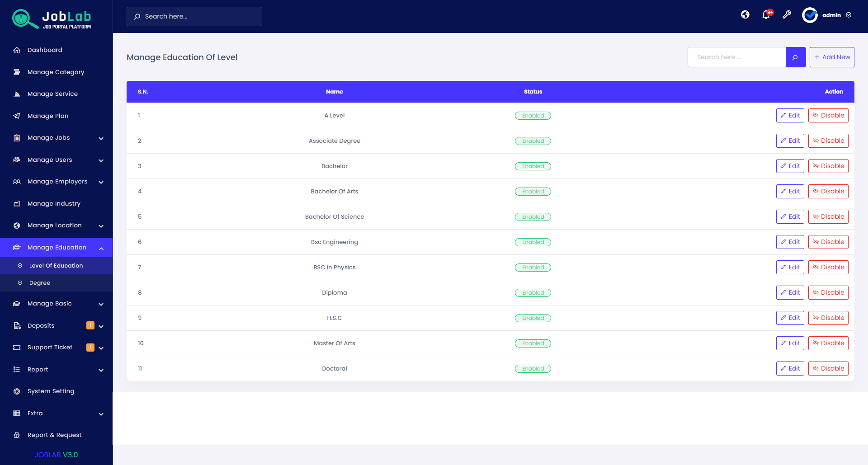Screen dimensions: 868x465
Task: Disable the Doctoral education level
Action: (828, 368)
